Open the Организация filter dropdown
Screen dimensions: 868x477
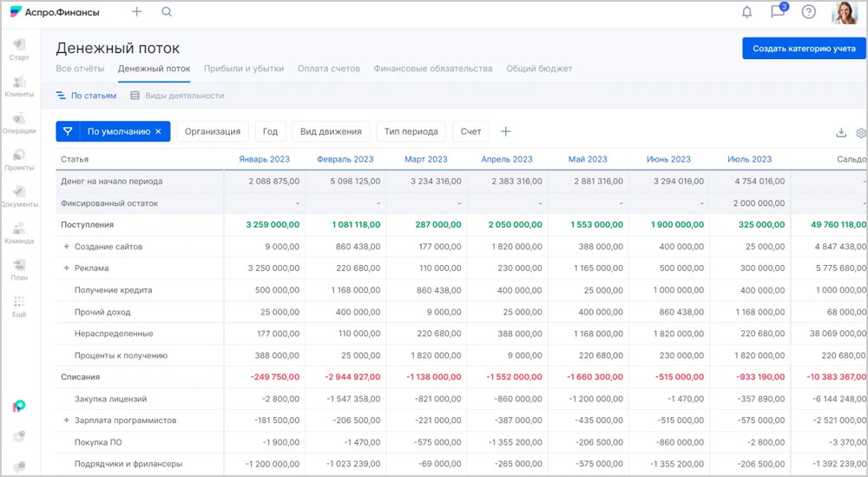213,132
